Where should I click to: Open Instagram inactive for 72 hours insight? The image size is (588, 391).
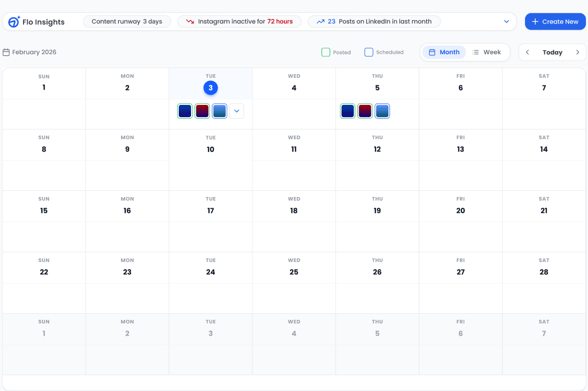click(x=239, y=21)
